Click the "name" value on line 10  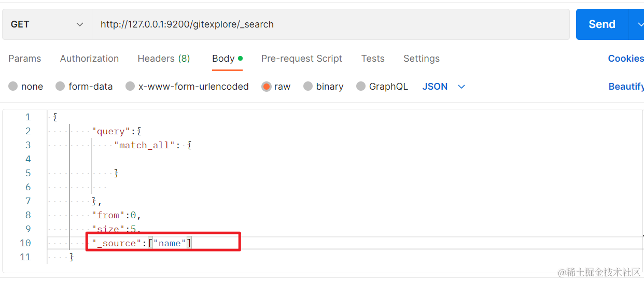pos(170,243)
